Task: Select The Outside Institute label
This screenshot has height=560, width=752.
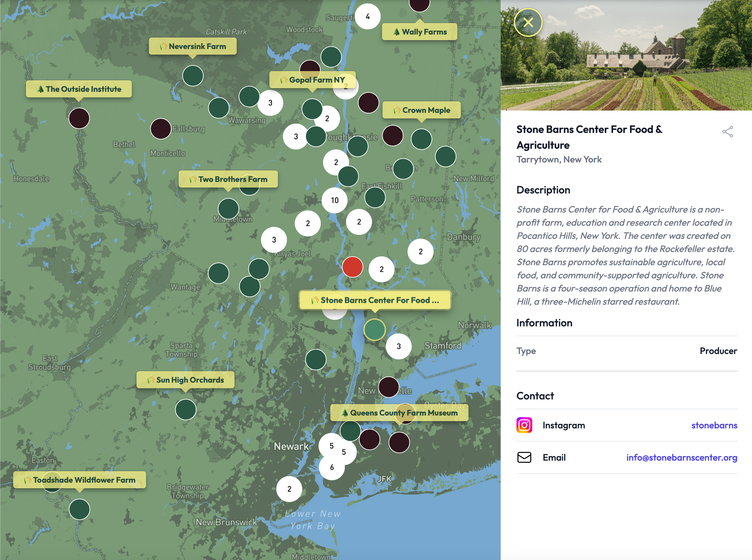Action: pos(79,89)
